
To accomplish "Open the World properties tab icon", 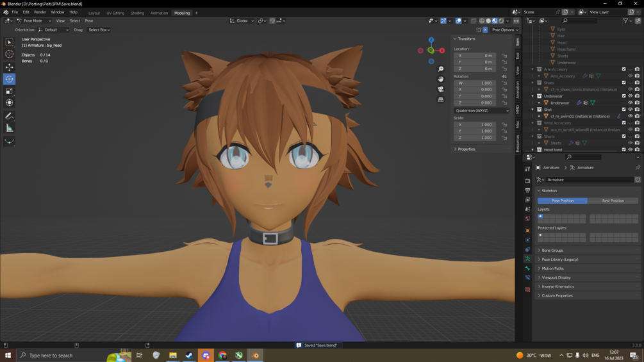I will pos(528,218).
